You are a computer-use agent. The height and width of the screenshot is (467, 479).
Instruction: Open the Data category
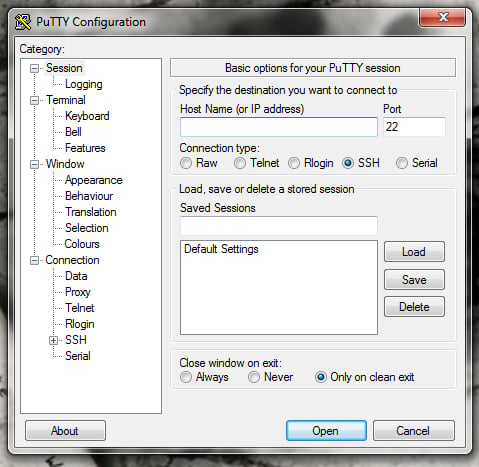[76, 276]
